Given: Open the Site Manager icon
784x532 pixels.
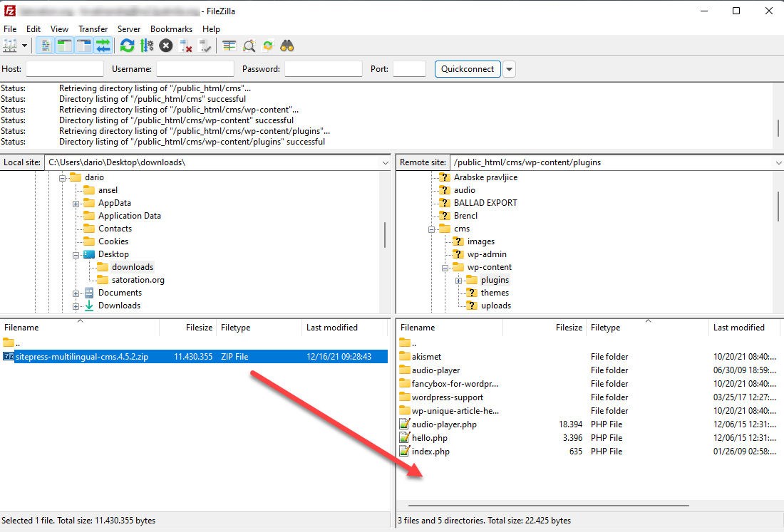Looking at the screenshot, I should click(x=10, y=46).
